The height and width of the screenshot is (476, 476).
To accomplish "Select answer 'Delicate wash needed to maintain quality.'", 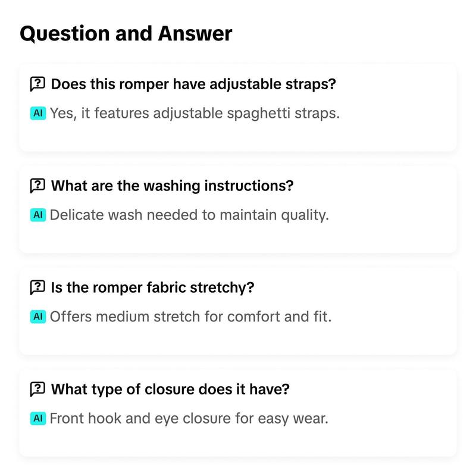I will (x=189, y=215).
